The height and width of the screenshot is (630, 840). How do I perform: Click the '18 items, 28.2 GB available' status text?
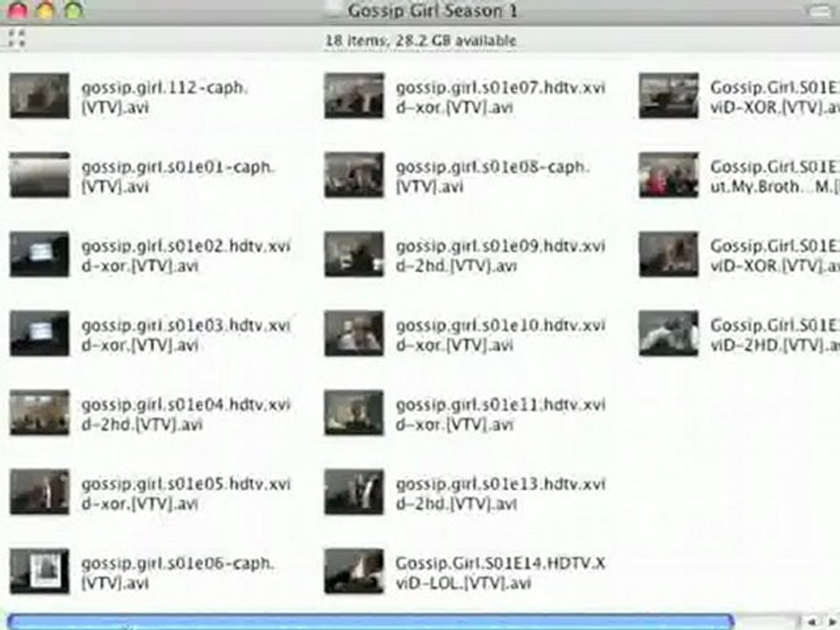click(x=421, y=41)
